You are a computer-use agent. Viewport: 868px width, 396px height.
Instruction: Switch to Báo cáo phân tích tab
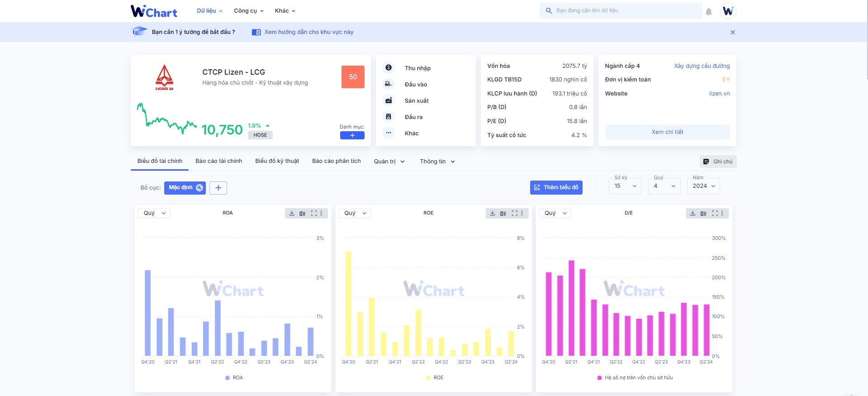point(336,161)
